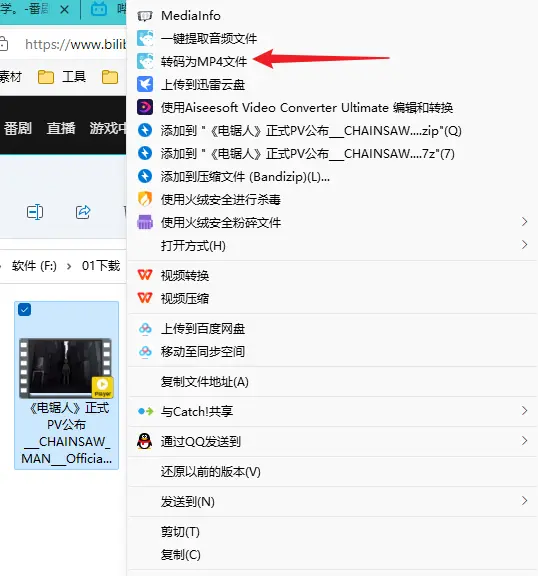Screen dimensions: 538x576
Task: Click 01下载 in the breadcrumb path
Action: pos(101,265)
